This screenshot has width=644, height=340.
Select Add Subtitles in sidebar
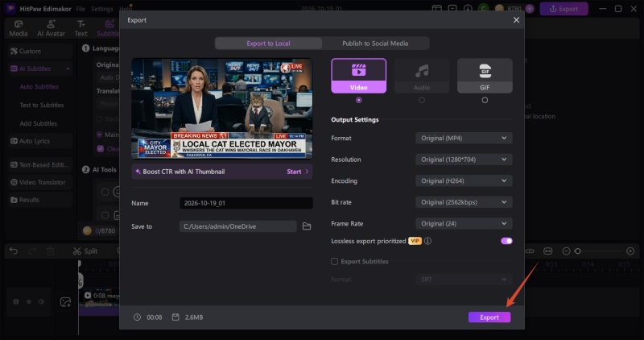[x=38, y=123]
